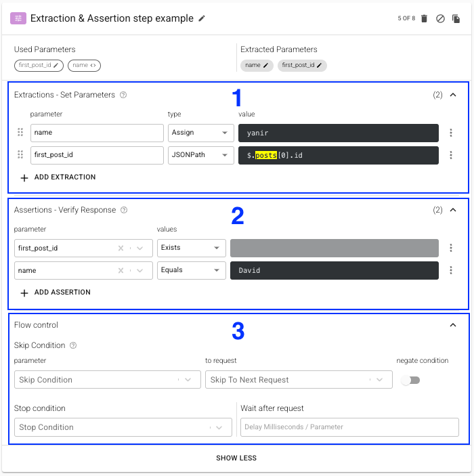
Task: Clear the first_post_id assertion parameter using the X
Action: 121,248
